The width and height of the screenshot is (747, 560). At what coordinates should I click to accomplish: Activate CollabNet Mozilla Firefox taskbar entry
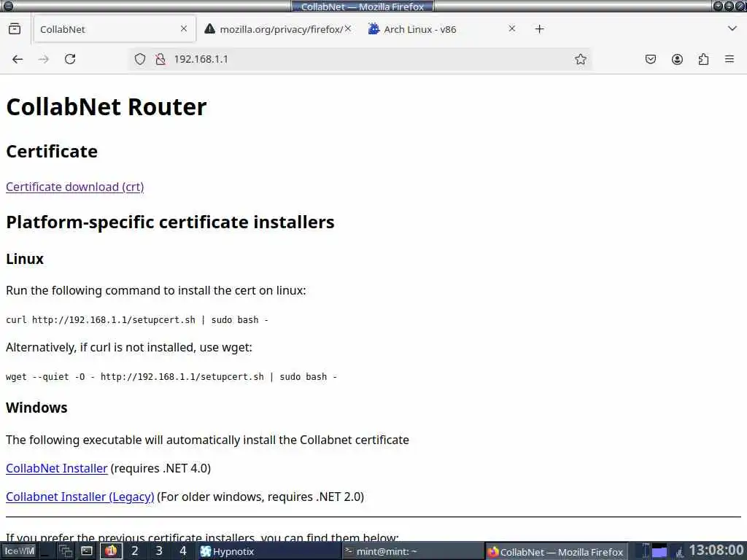[x=557, y=551]
